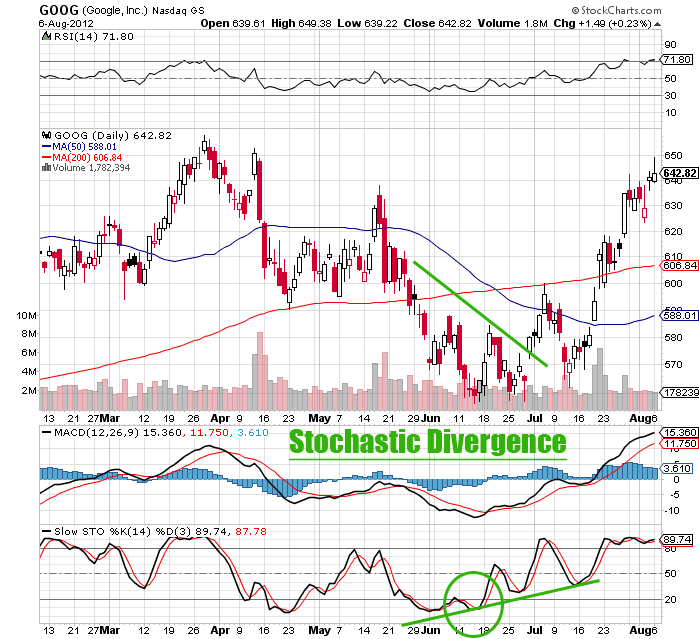The image size is (699, 639).
Task: Click the Mar label on stochastic panel date axis
Action: (110, 630)
